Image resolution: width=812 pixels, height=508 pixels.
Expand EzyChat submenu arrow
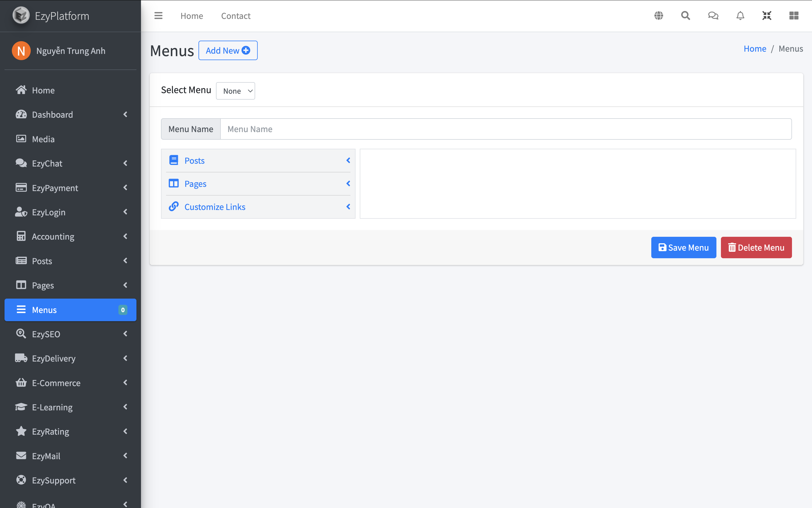point(125,163)
